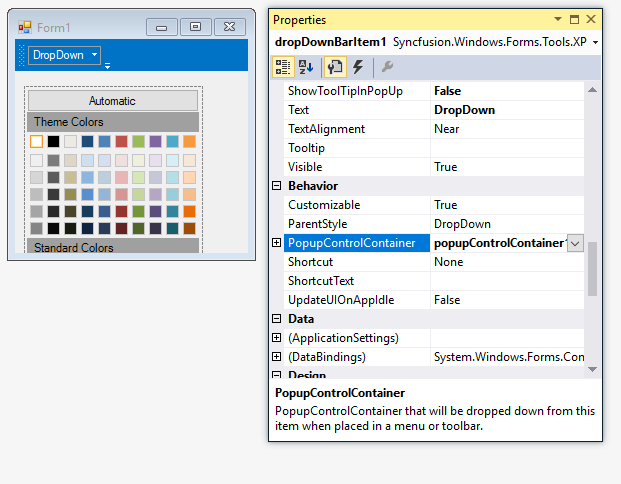Image resolution: width=621 pixels, height=484 pixels.
Task: Pick the green swatch in top theme row
Action: click(139, 141)
